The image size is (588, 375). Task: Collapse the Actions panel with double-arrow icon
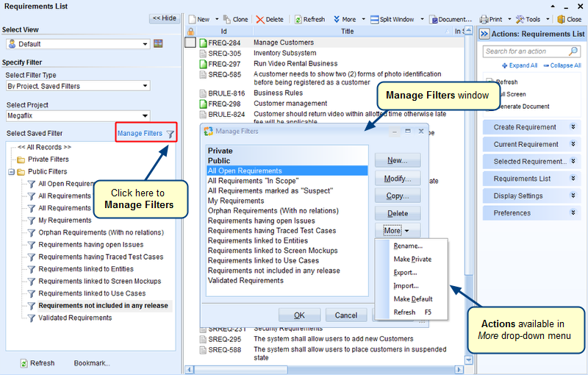[484, 34]
